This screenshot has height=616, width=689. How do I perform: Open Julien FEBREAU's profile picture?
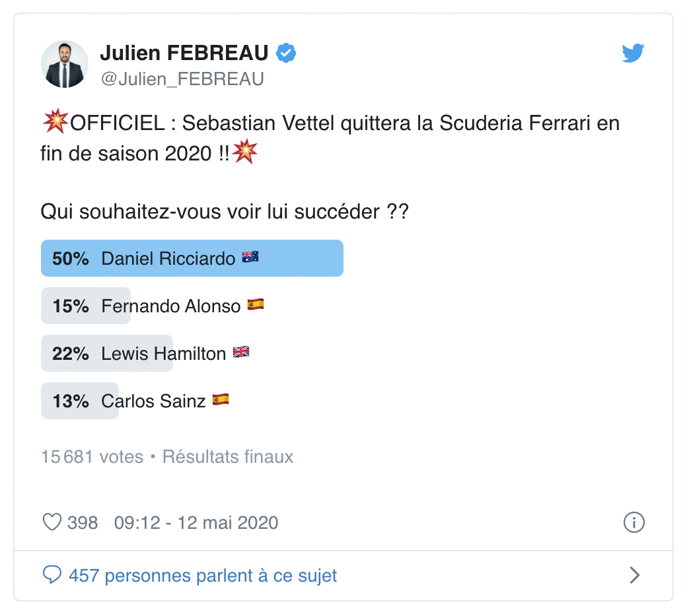[65, 64]
